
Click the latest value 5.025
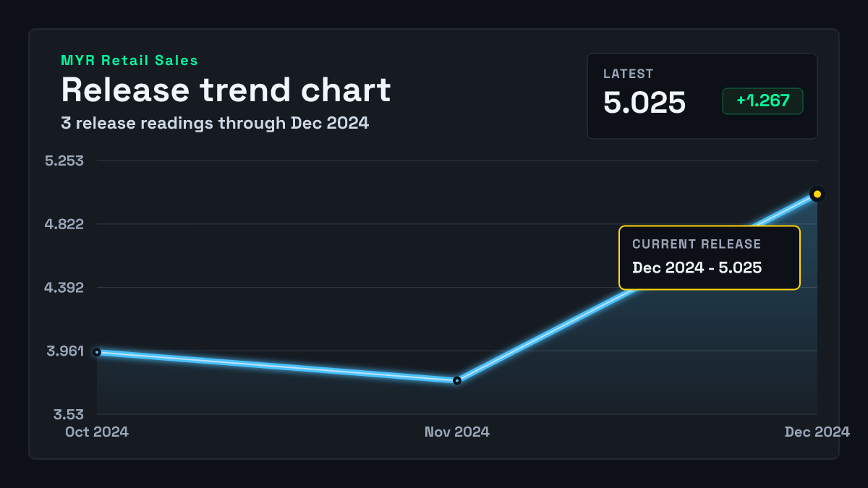tap(644, 103)
